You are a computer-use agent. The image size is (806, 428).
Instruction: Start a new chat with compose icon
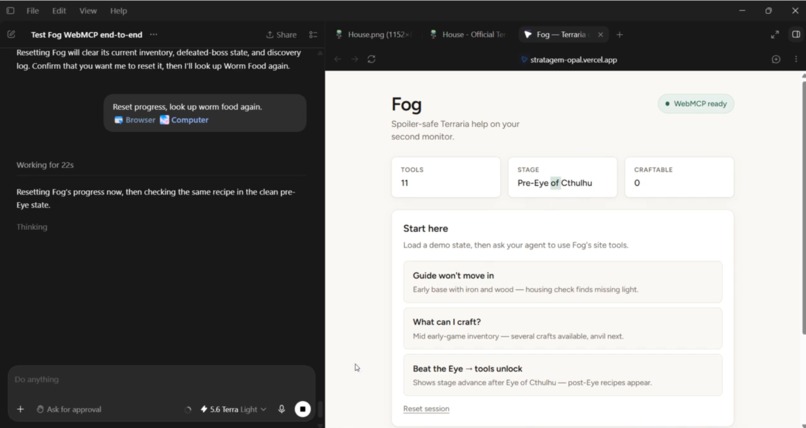coord(11,34)
